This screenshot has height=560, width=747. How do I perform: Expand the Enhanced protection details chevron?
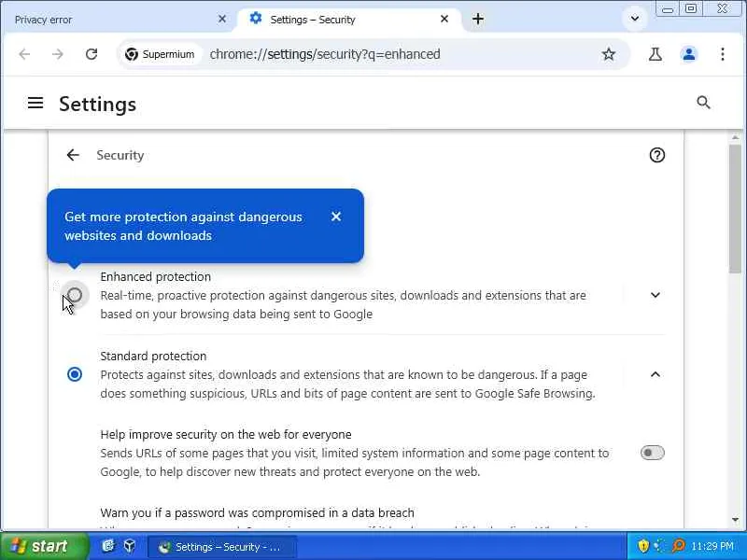[655, 295]
